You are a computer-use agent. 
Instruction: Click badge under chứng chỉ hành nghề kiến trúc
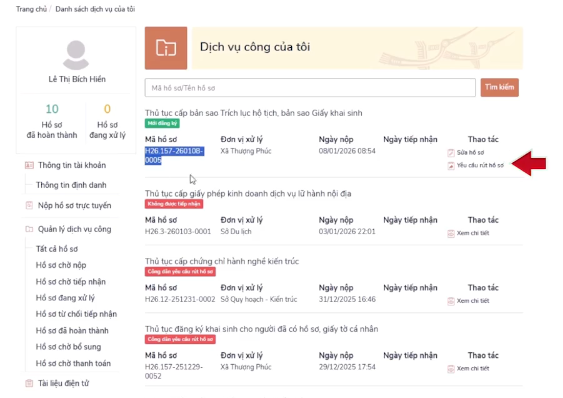click(x=180, y=272)
